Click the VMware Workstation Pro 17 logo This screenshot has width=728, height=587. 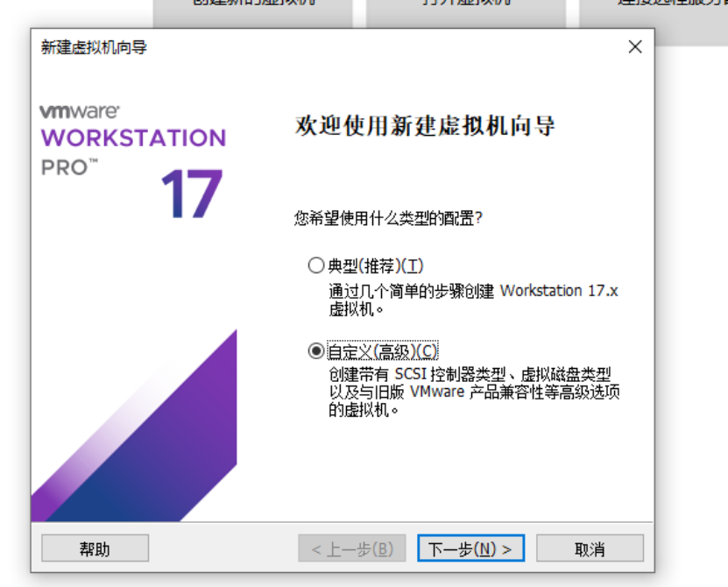tap(133, 161)
